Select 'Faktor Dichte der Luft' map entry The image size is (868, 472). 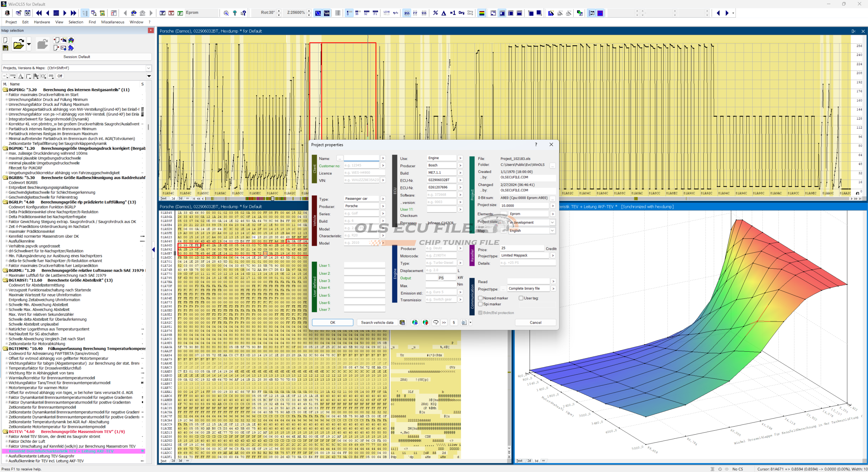27,441
